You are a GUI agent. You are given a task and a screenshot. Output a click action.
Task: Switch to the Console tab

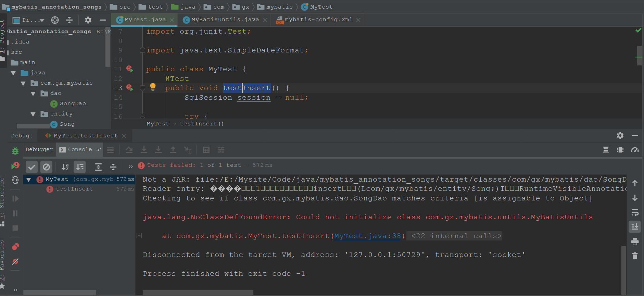tap(80, 149)
